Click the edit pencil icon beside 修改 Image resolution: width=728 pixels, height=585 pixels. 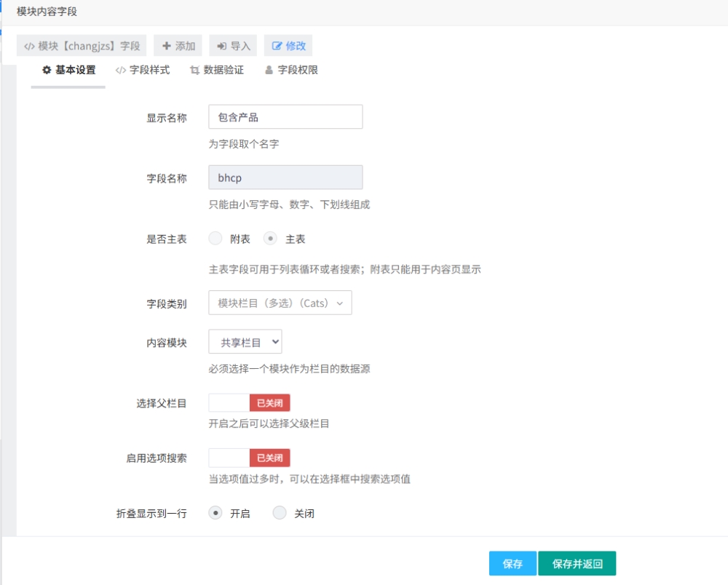point(277,46)
